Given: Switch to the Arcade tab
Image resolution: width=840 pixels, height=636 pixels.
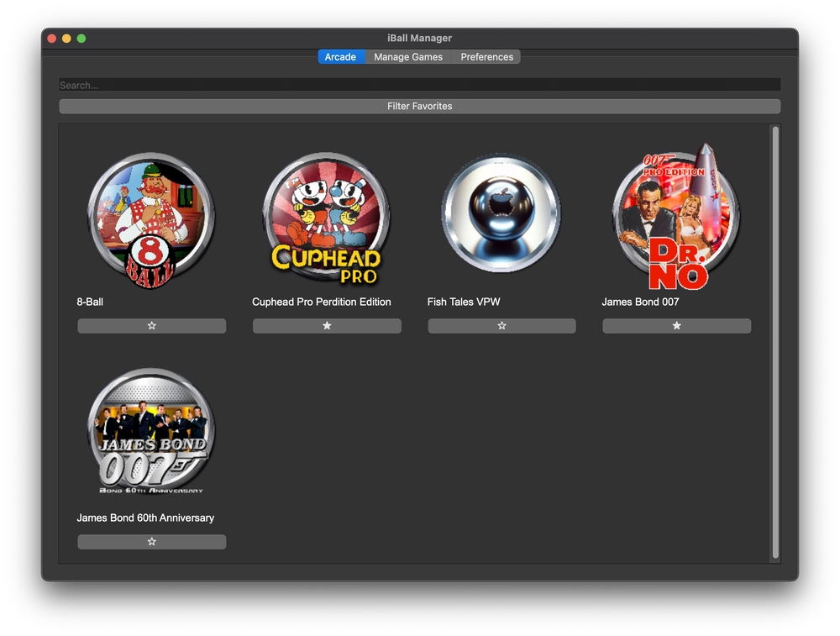Looking at the screenshot, I should coord(341,57).
